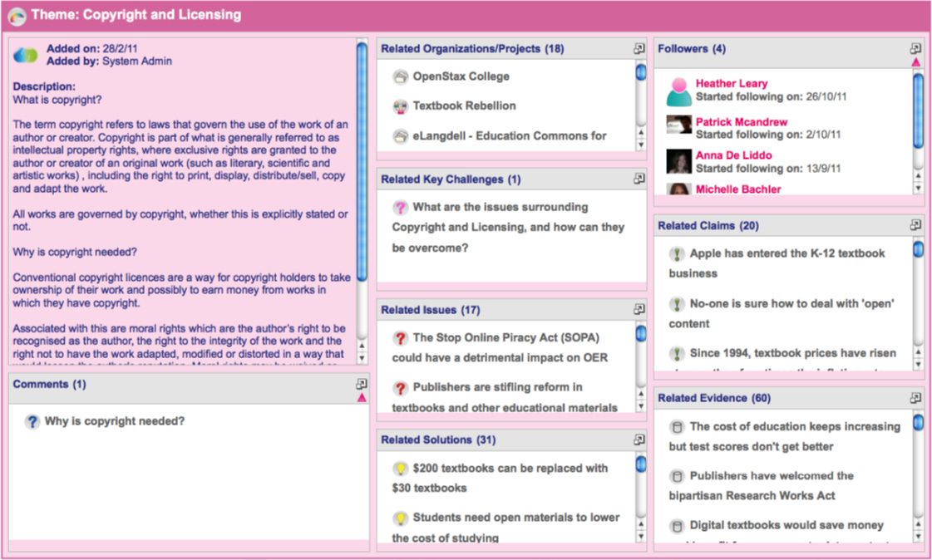Screen dimensions: 932x560
Task: Expand the Comments panel
Action: click(362, 384)
